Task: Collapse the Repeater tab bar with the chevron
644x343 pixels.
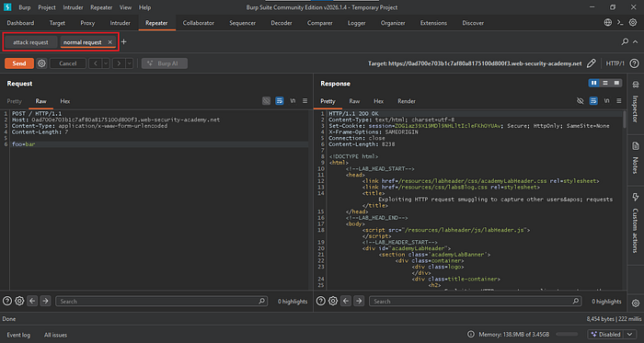Action: click(x=635, y=41)
